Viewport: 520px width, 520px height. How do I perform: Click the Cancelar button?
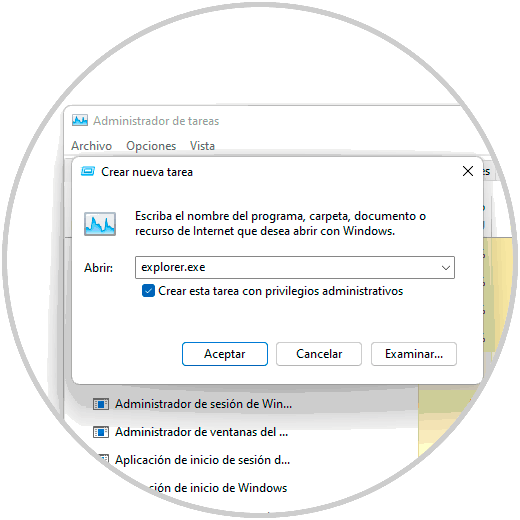pyautogui.click(x=319, y=354)
